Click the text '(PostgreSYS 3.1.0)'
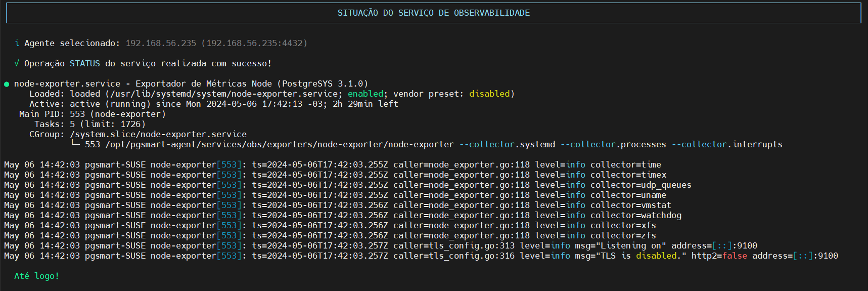 [x=323, y=84]
